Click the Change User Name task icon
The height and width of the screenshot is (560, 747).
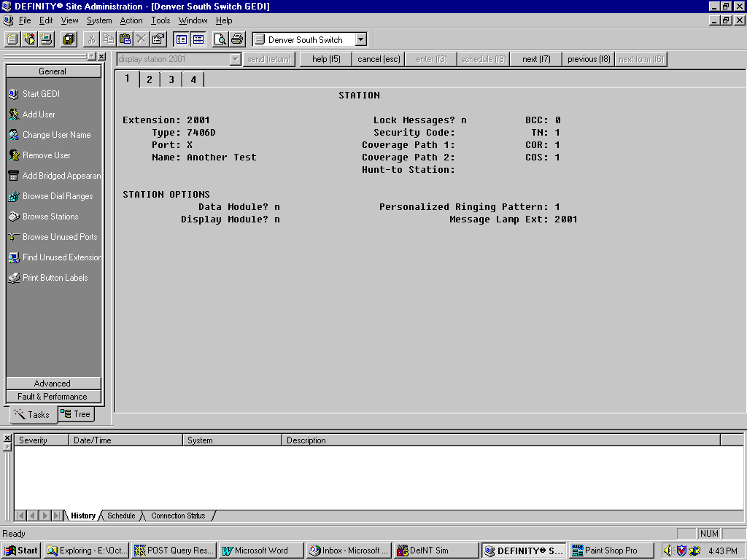pos(14,135)
